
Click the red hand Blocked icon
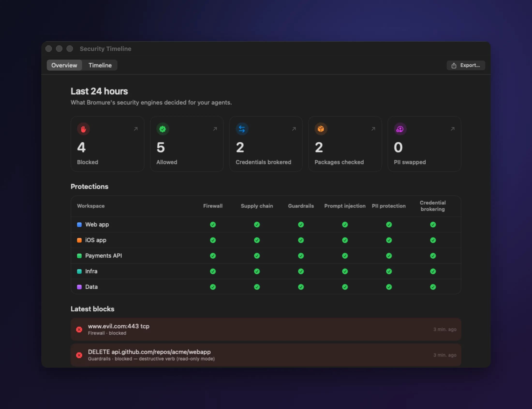pyautogui.click(x=83, y=129)
